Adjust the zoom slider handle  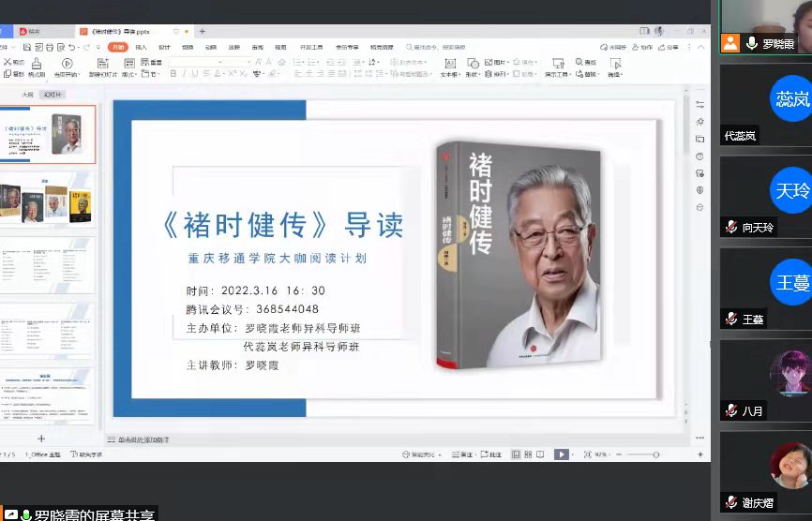(655, 454)
